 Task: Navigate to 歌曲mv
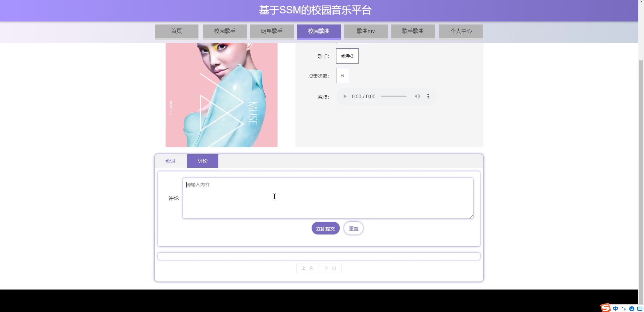click(x=366, y=31)
